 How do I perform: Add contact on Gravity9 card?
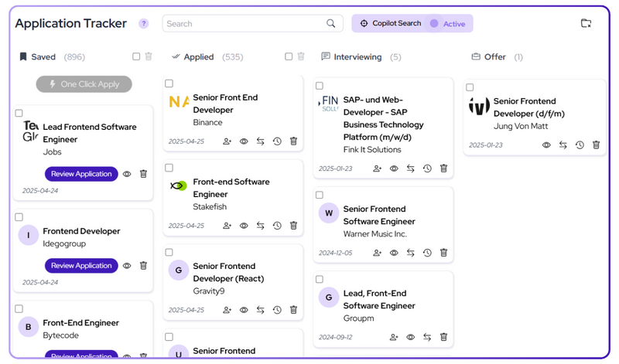(x=227, y=310)
